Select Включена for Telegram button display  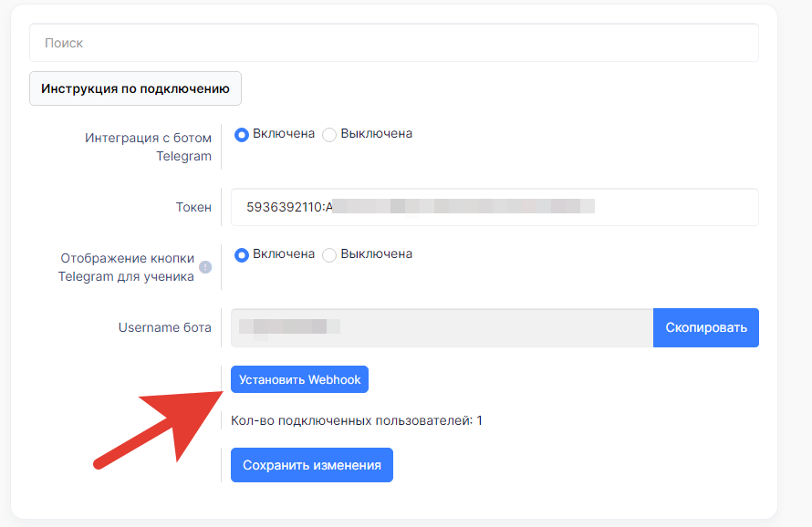coord(242,255)
